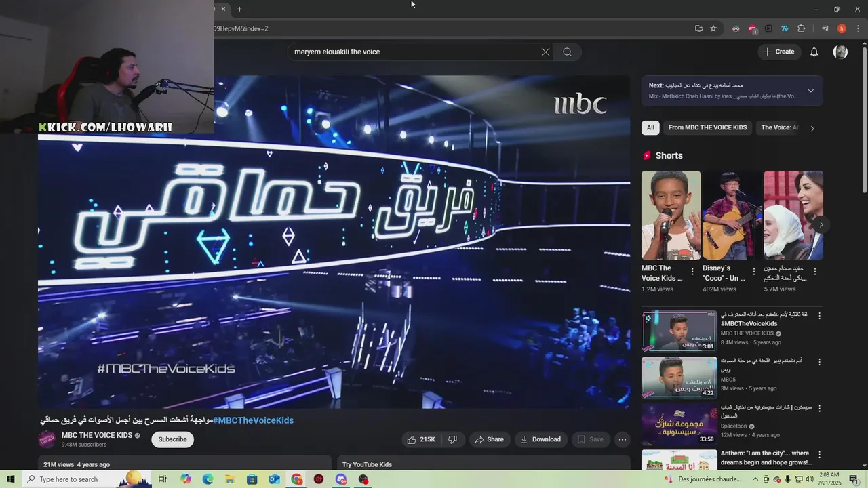Open MBC THE VOICE KIDS channel avatar

(x=47, y=439)
